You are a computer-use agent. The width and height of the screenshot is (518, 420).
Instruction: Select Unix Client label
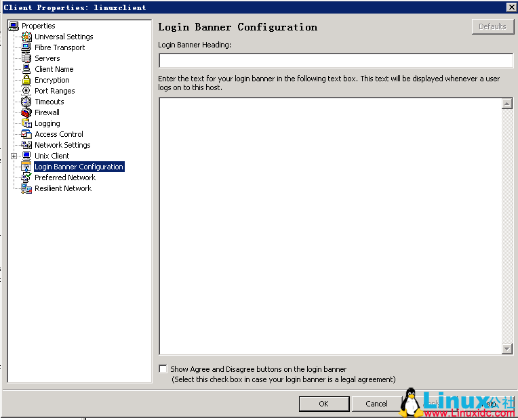[52, 156]
